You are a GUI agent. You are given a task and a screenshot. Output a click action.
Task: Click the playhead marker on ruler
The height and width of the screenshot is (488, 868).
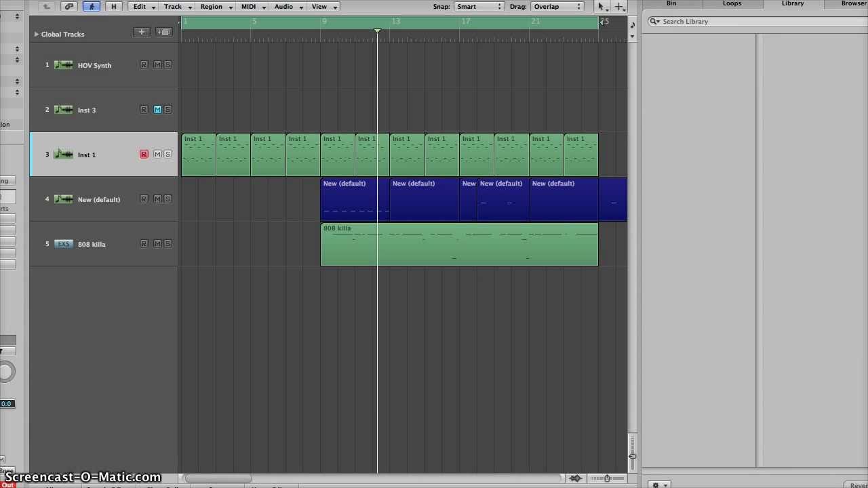(x=377, y=30)
